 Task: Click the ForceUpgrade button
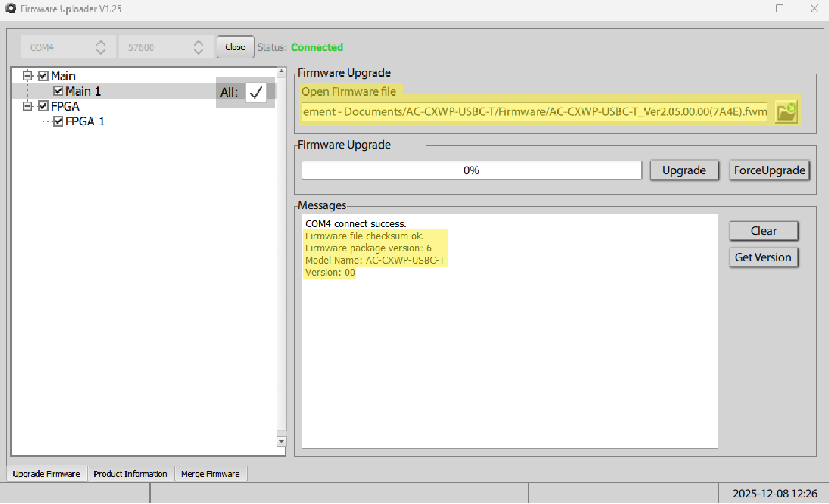coord(770,170)
